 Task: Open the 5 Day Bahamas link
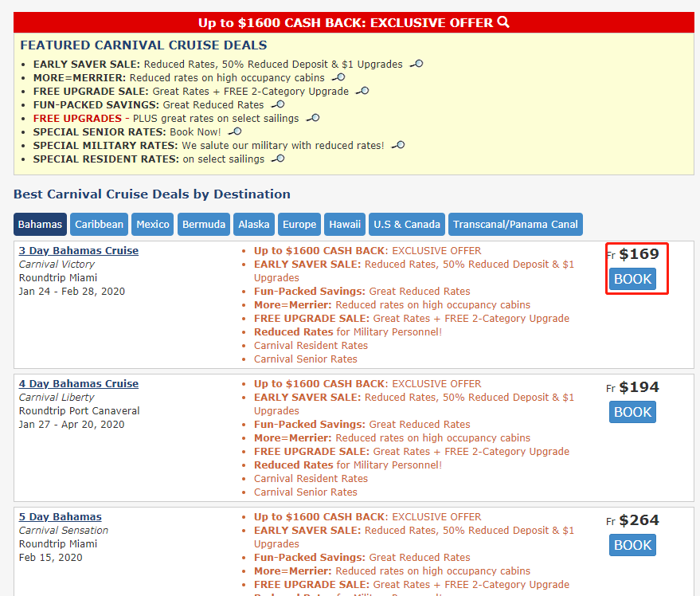coord(61,517)
